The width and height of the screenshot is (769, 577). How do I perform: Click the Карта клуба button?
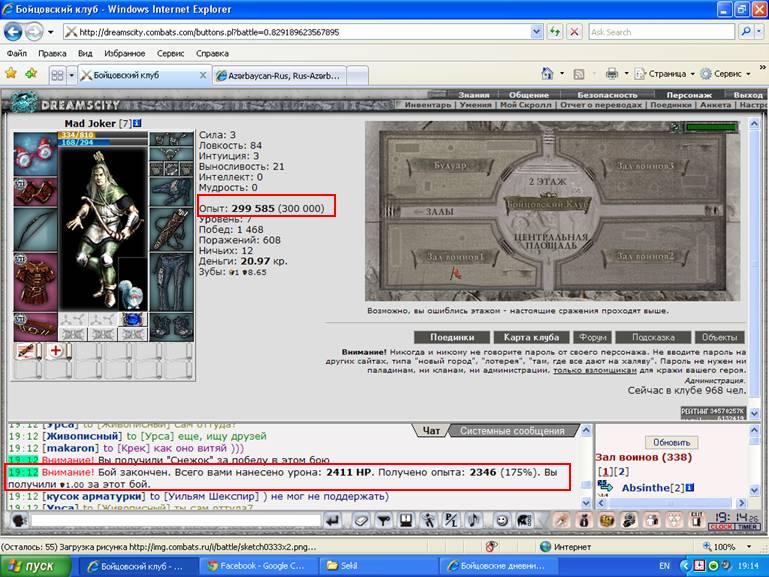tap(531, 337)
